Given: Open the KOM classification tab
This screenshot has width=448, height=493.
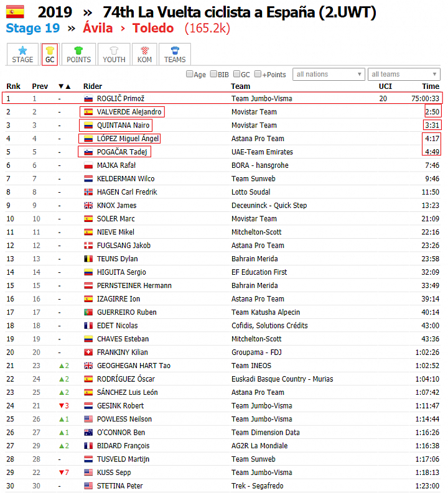Looking at the screenshot, I should point(144,54).
